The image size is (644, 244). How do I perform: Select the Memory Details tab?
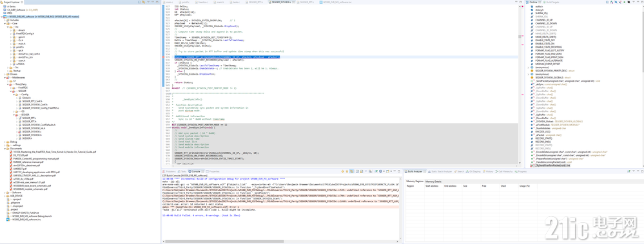(433, 181)
